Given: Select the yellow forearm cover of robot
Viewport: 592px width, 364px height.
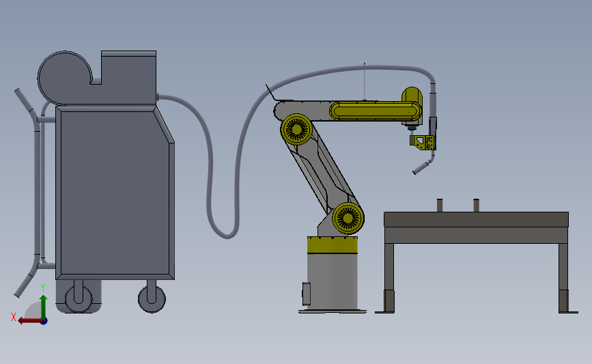Looking at the screenshot, I should click(x=376, y=111).
